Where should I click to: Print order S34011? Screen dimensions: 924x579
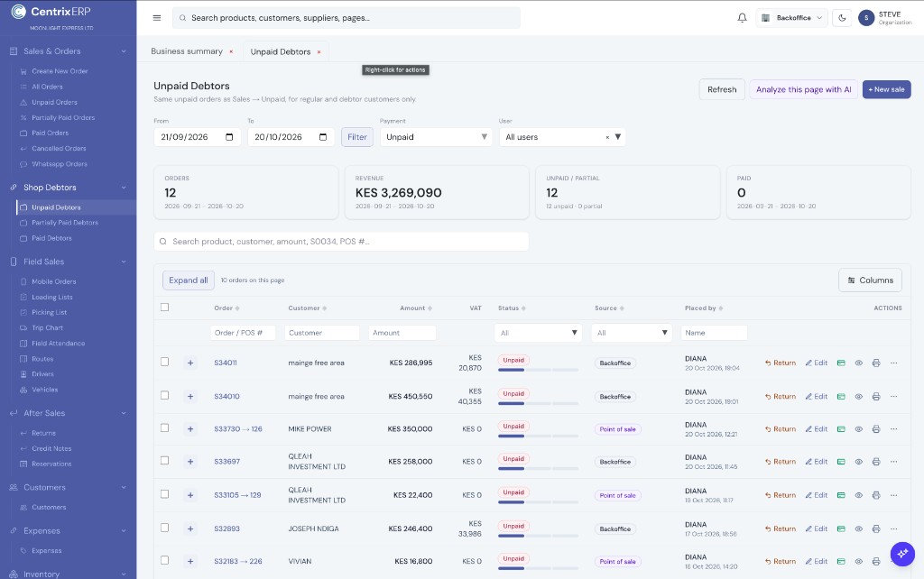coord(876,363)
